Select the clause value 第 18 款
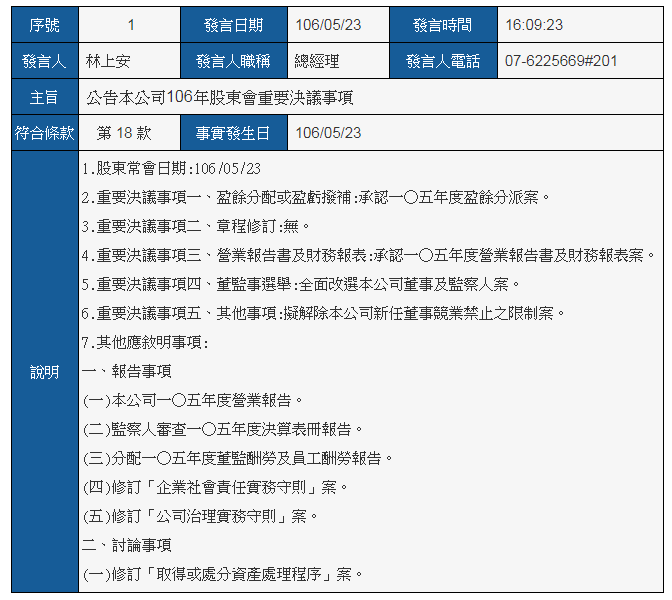The image size is (672, 600). pyautogui.click(x=124, y=133)
